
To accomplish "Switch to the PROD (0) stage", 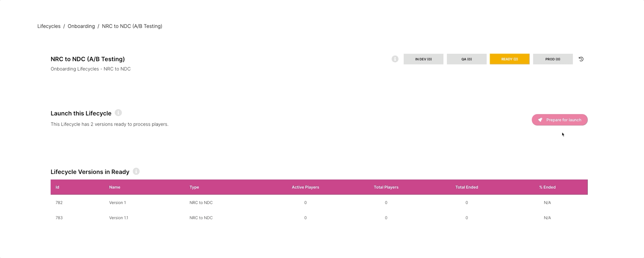I will pos(552,59).
